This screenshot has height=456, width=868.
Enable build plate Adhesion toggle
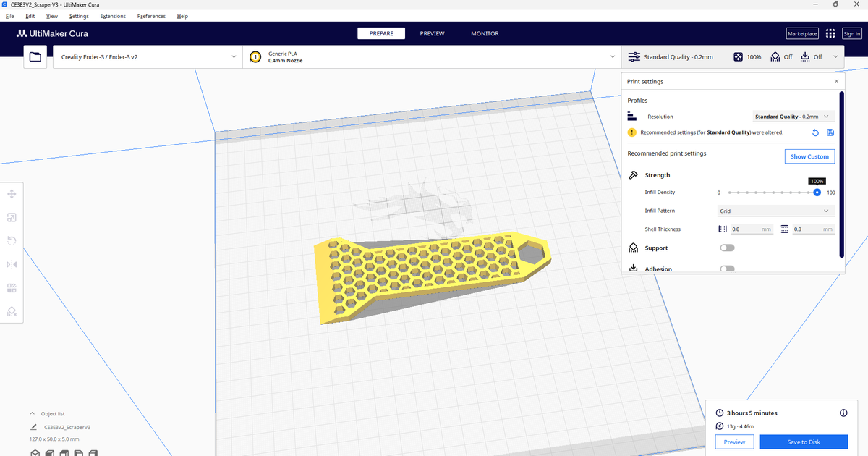coord(726,268)
